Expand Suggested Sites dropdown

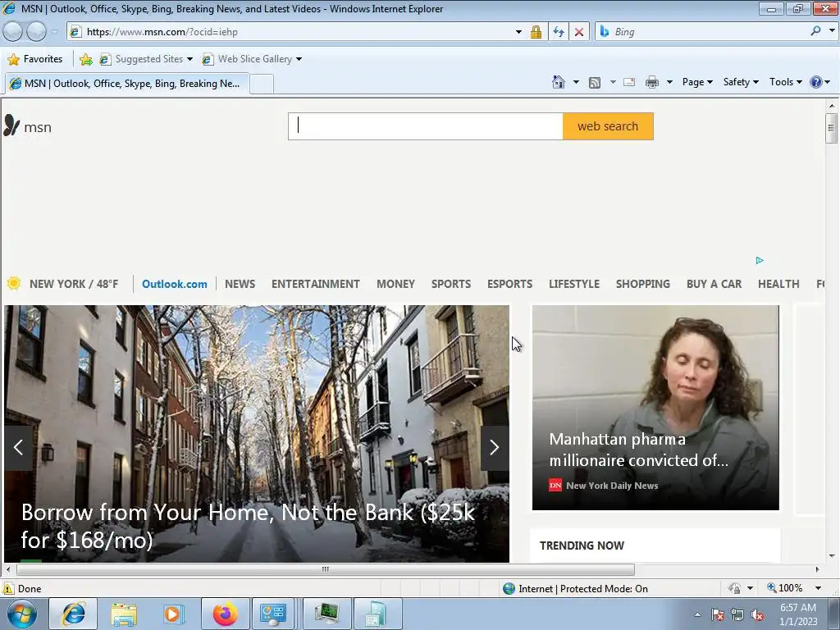[189, 59]
